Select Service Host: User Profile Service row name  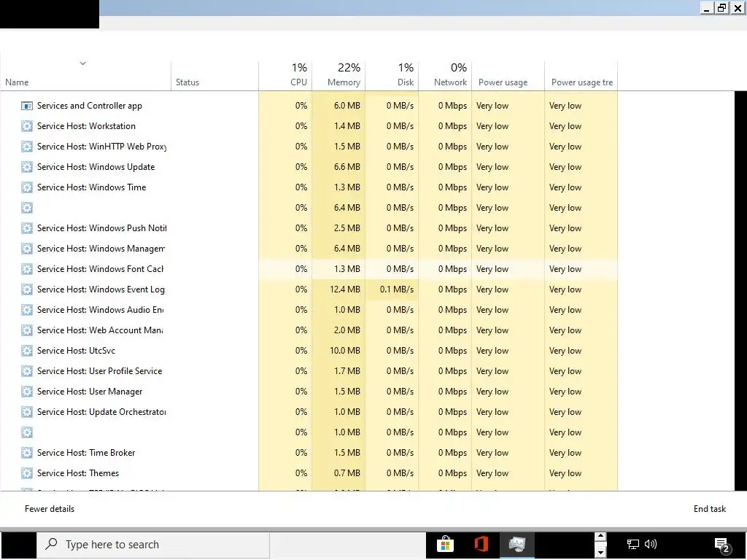[x=99, y=371]
